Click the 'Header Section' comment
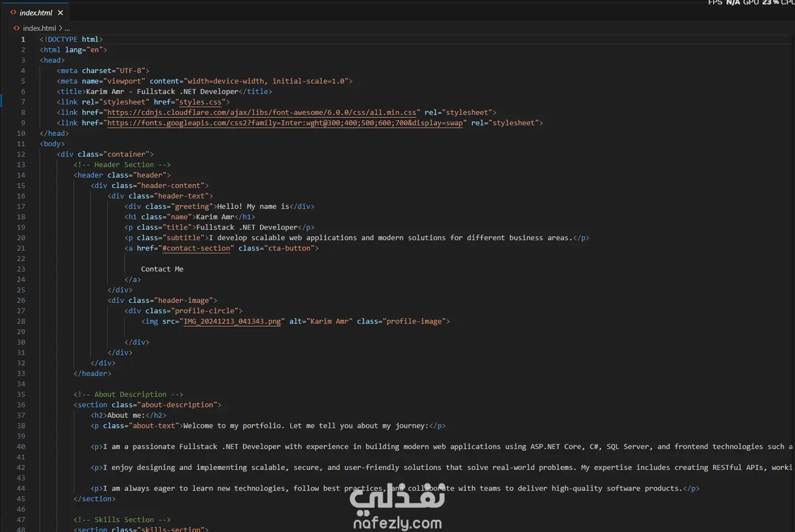Viewport: 795px width, 532px height. tap(122, 165)
